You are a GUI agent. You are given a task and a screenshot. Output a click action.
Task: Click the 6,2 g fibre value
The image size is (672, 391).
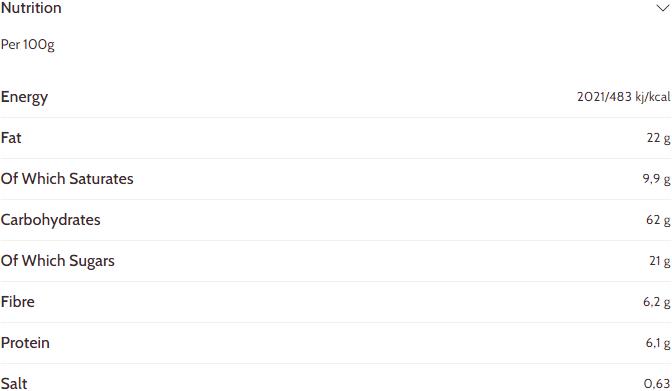coord(657,302)
